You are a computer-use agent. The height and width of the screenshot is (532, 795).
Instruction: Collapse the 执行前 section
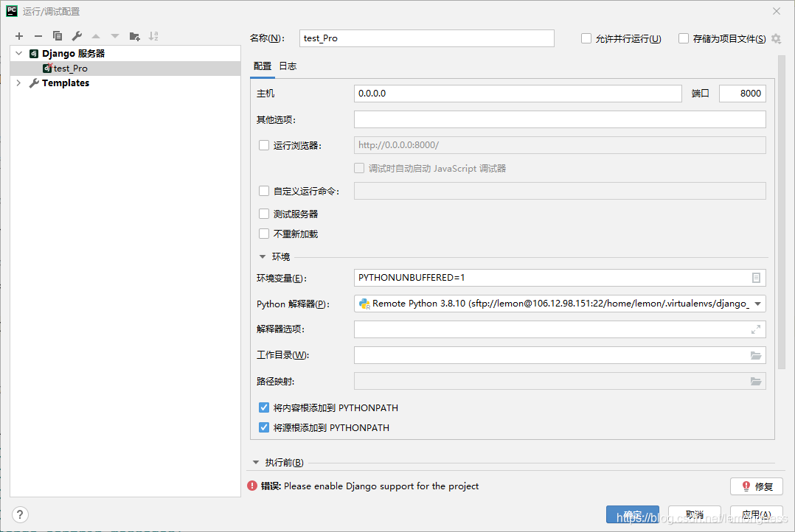255,462
